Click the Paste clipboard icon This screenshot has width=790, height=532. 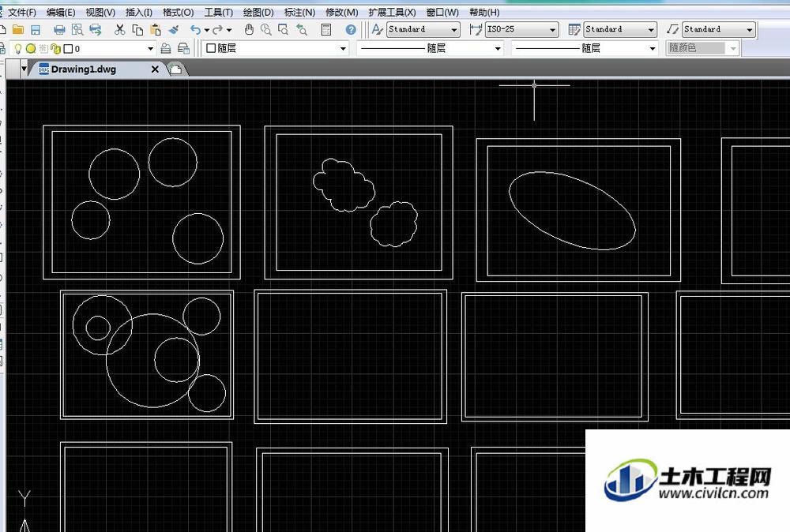coord(156,30)
